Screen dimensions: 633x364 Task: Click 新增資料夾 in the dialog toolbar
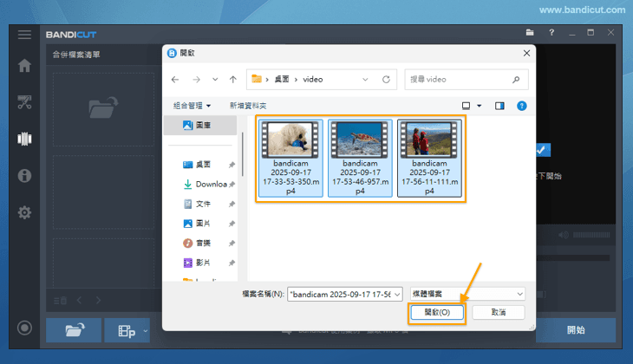[248, 106]
